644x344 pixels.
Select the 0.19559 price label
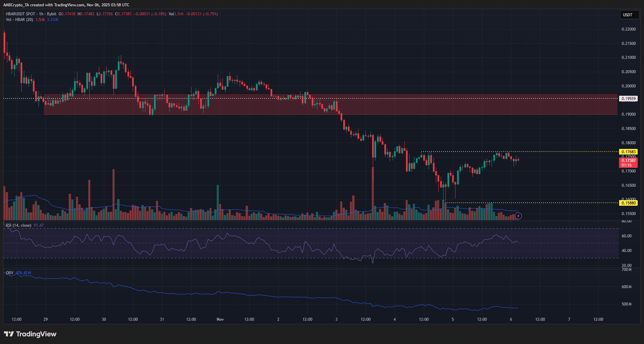tap(629, 99)
